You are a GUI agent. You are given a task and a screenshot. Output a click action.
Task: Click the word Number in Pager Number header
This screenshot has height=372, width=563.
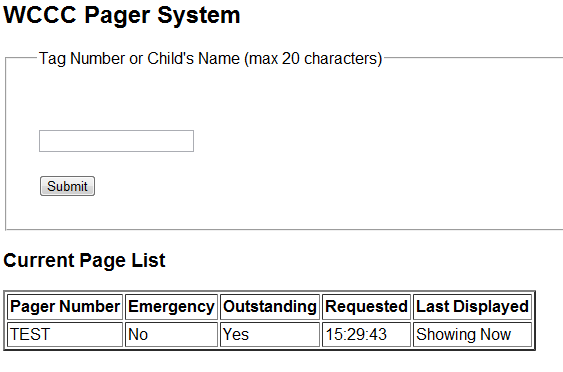[90, 307]
